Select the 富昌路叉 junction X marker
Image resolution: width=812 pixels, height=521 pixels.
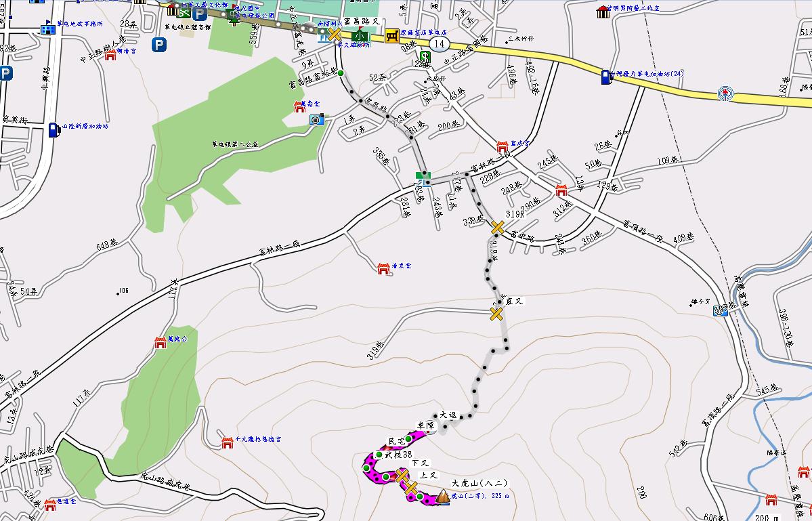[x=334, y=34]
